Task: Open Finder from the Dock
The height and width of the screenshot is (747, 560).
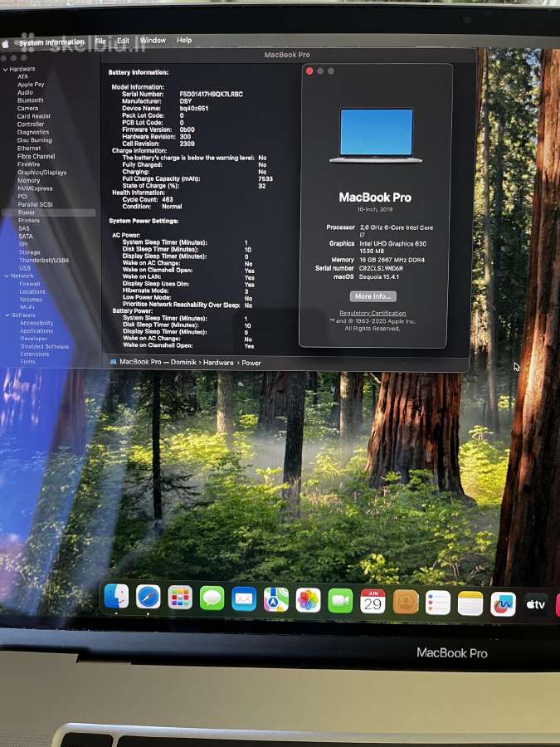Action: tap(116, 596)
